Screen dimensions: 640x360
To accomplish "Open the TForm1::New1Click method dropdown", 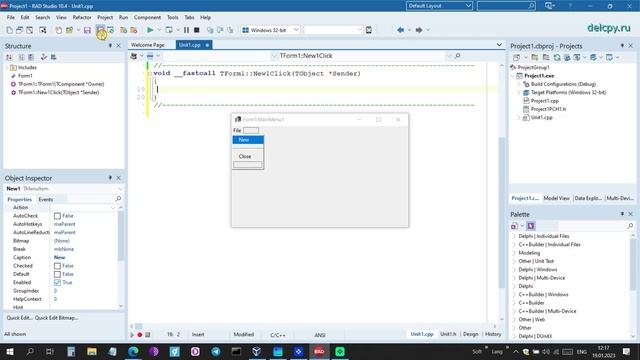I will [x=449, y=56].
